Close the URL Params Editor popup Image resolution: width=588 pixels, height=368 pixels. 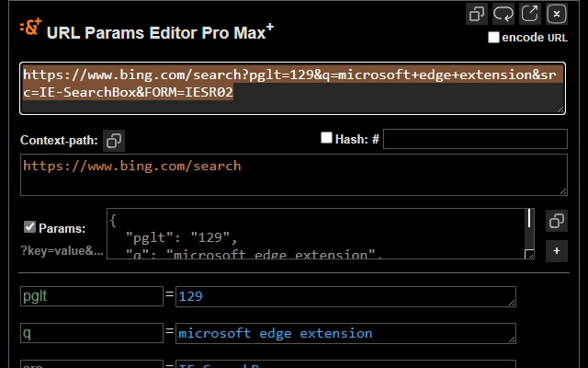pyautogui.click(x=557, y=15)
